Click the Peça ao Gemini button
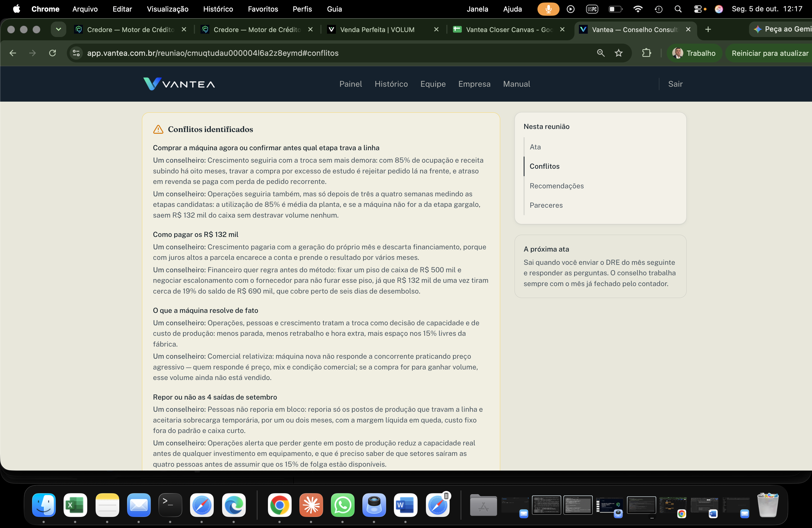812x528 pixels. pos(782,29)
